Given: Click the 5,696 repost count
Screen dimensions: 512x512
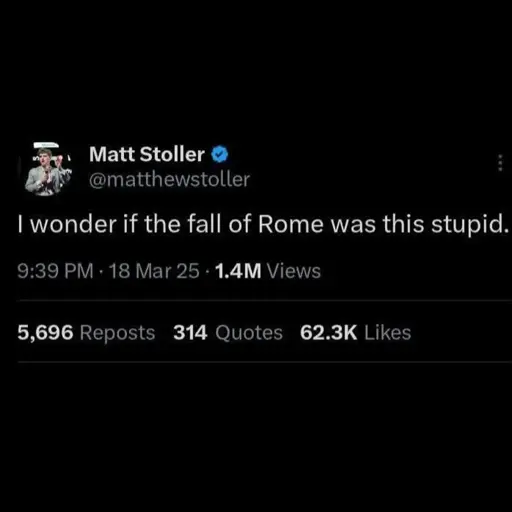Looking at the screenshot, I should coord(45,333).
